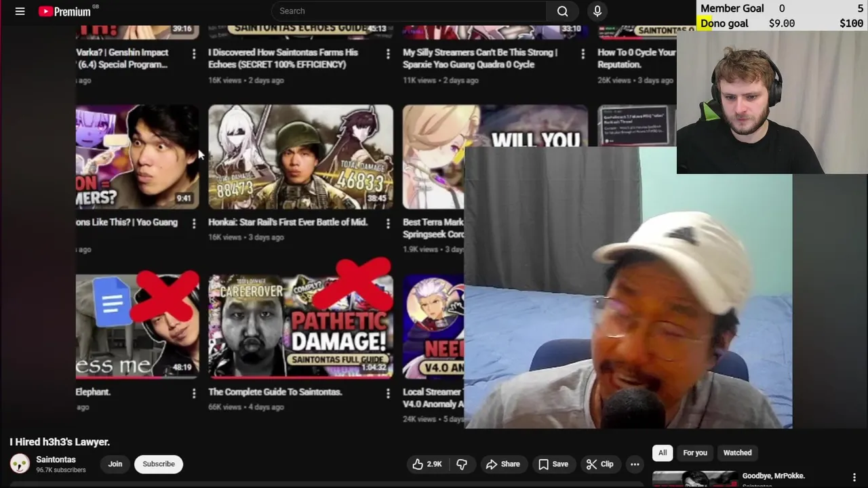Click title I Discovered How Saintontas Farms
The image size is (868, 488).
pos(283,58)
